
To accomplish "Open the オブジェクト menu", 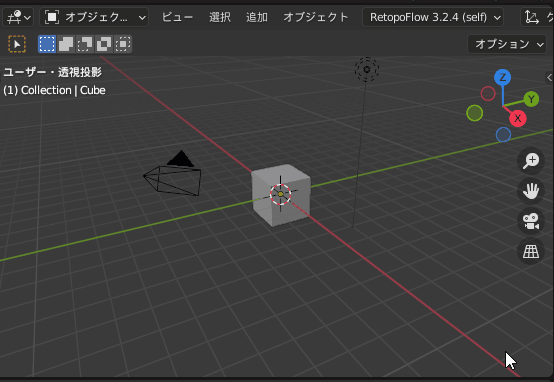I will pos(316,17).
